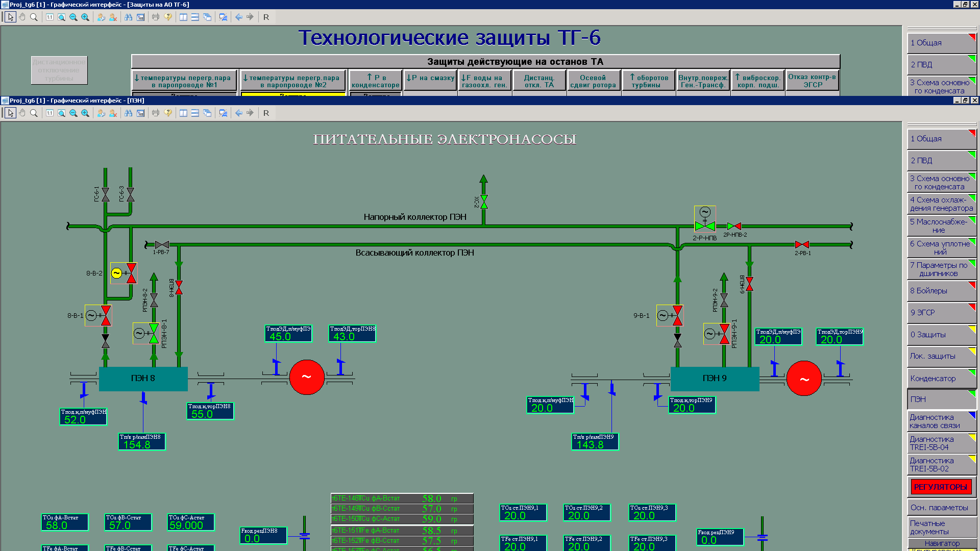Click the R button in ПЭН window toolbar

pos(266,113)
